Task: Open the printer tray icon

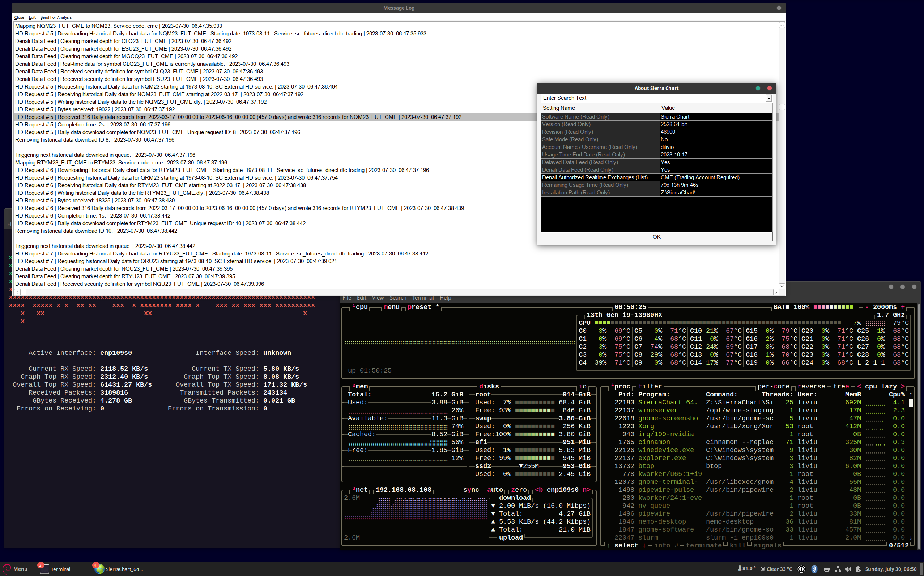Action: [826, 569]
